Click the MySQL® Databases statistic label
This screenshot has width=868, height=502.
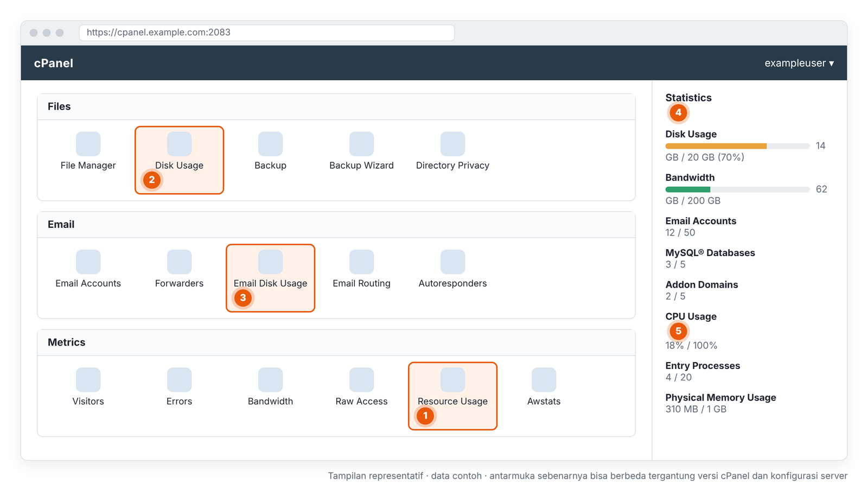(710, 253)
